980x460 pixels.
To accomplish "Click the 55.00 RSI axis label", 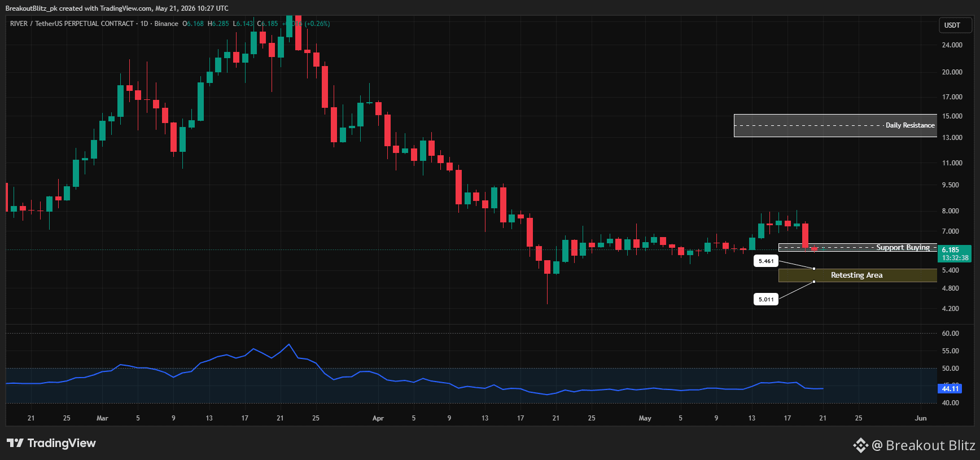I will [951, 351].
